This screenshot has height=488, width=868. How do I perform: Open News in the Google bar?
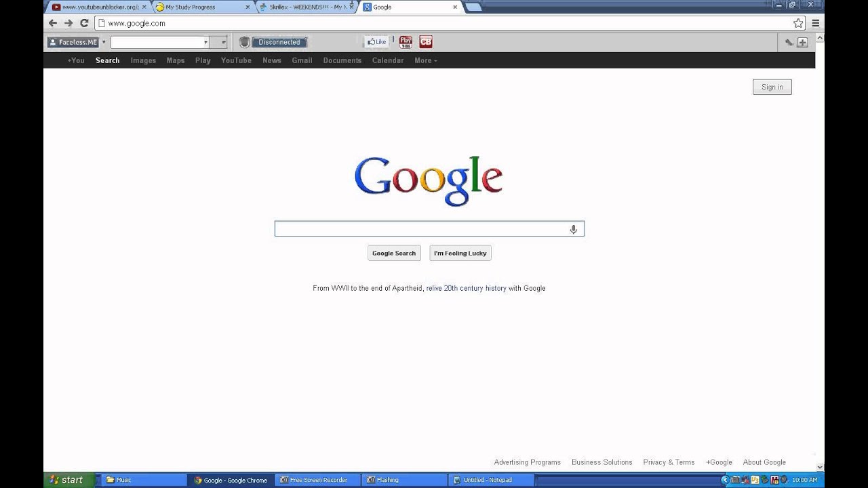click(x=272, y=60)
